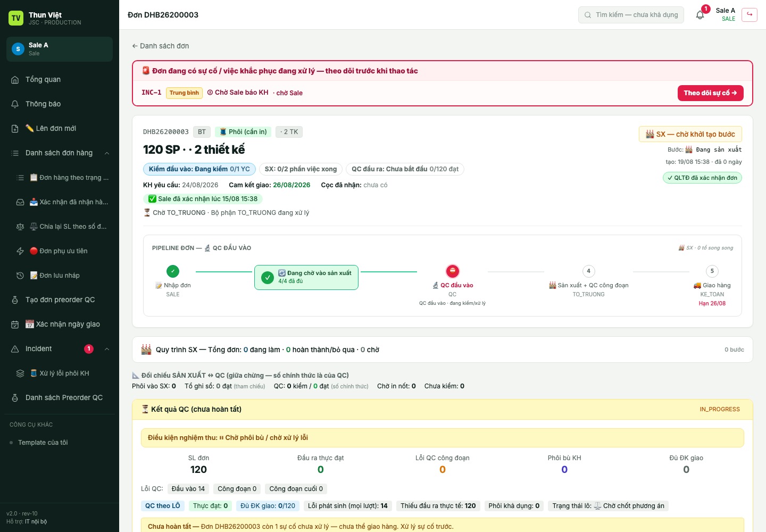Screen dimensions: 766x532
Task: Click the QC theo LÔ tag
Action: tap(163, 506)
